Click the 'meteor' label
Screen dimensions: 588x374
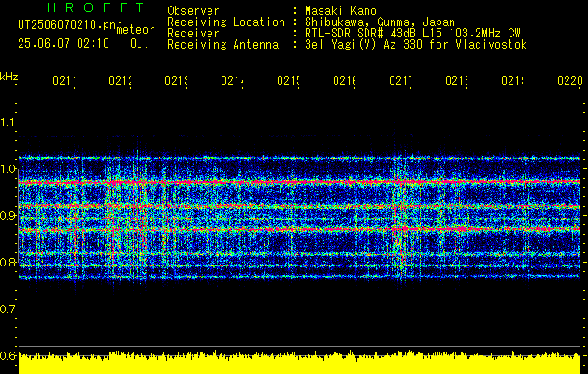[135, 30]
